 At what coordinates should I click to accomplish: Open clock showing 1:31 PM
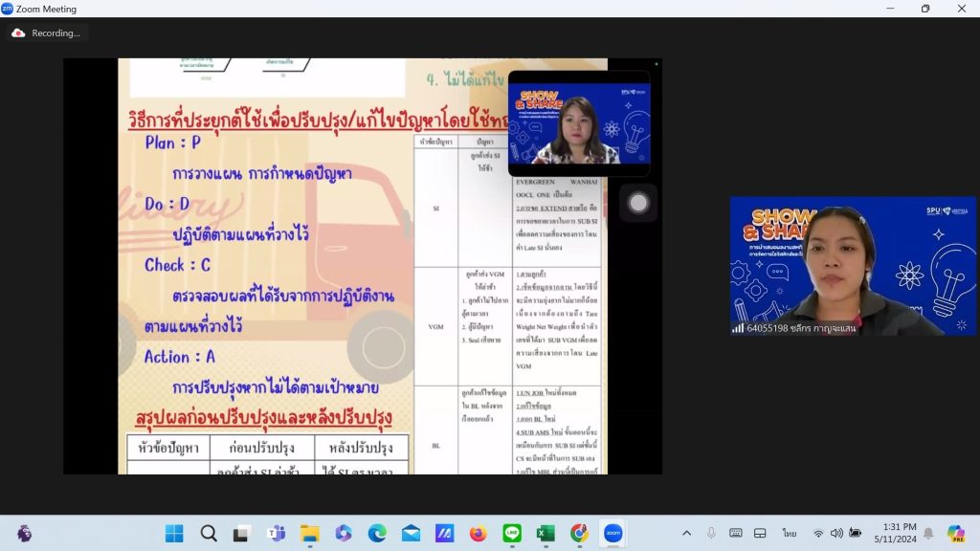tap(895, 533)
